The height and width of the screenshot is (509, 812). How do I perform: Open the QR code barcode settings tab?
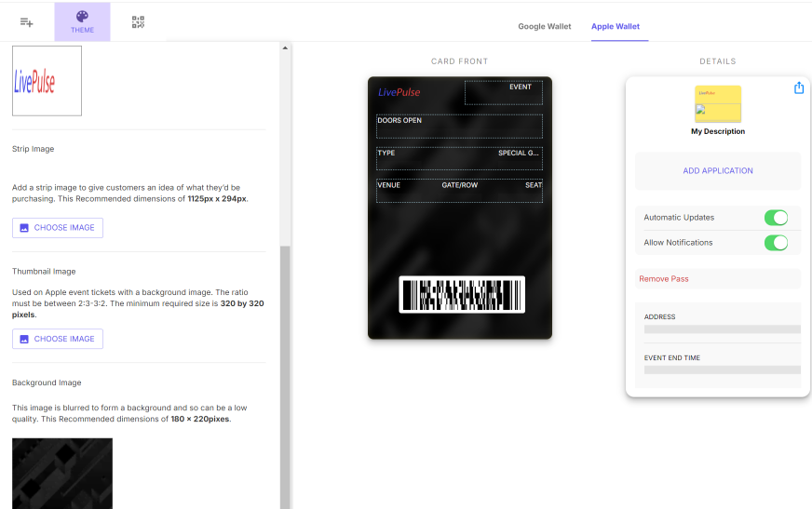click(x=138, y=22)
